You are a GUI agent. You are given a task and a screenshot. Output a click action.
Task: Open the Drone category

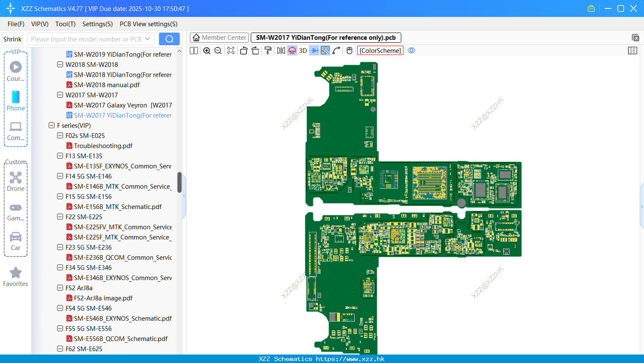pyautogui.click(x=16, y=181)
